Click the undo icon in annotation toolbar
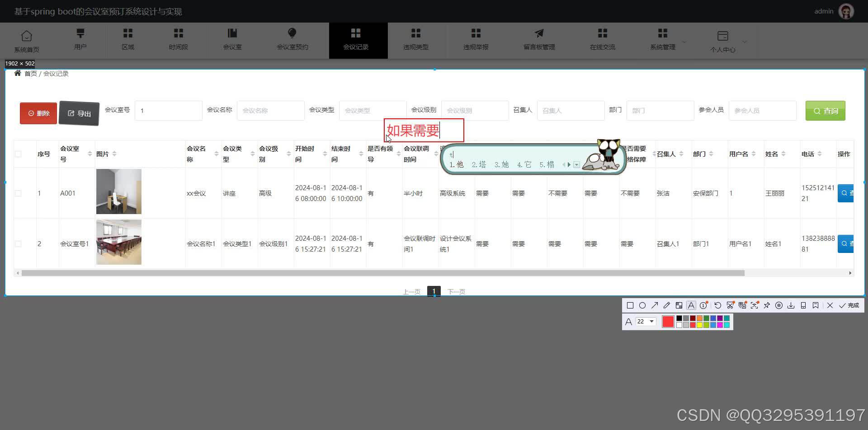868x430 pixels. pos(717,305)
